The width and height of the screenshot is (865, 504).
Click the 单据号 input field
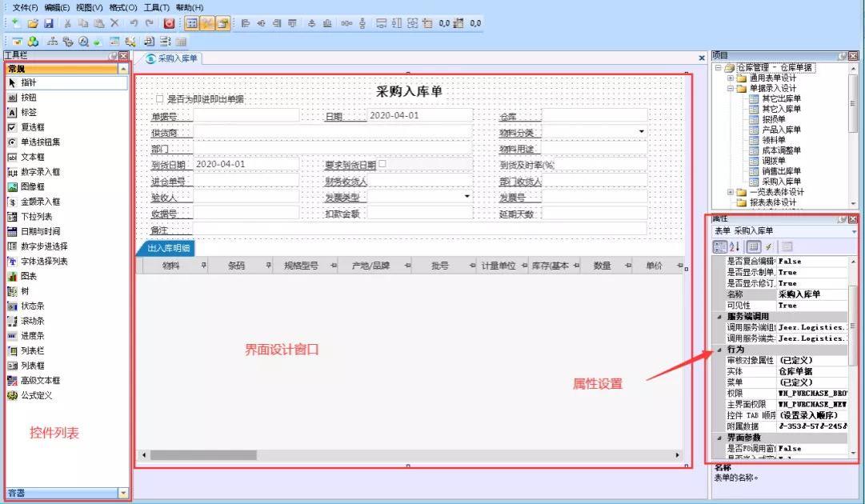pyautogui.click(x=246, y=115)
